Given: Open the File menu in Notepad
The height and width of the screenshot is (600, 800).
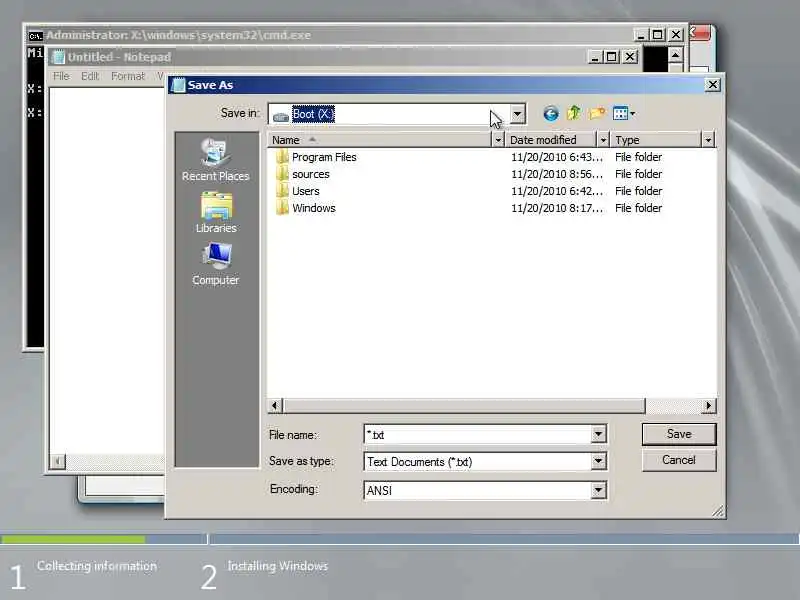Looking at the screenshot, I should pos(61,76).
